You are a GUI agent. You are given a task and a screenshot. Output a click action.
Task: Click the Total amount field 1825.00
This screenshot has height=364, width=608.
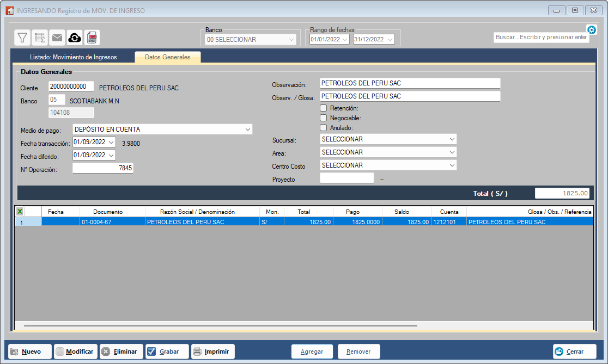pos(562,193)
